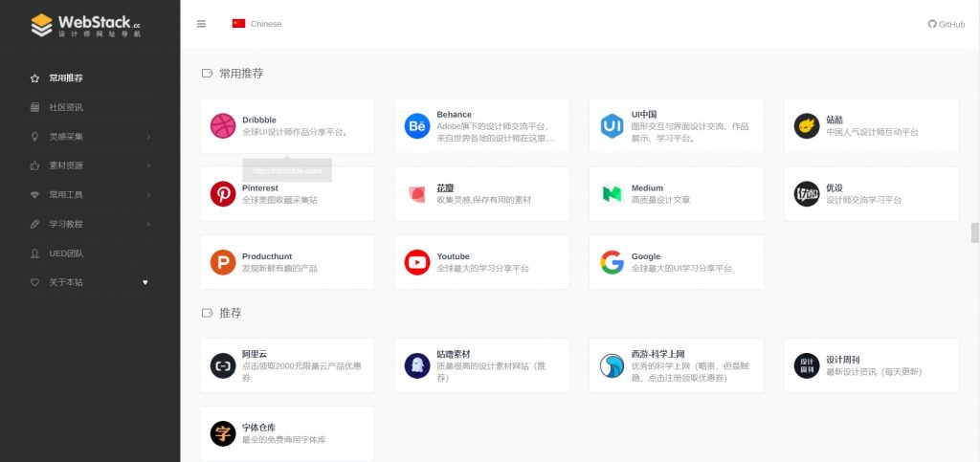Open the UI中国 card title
980x462 pixels.
pyautogui.click(x=644, y=114)
